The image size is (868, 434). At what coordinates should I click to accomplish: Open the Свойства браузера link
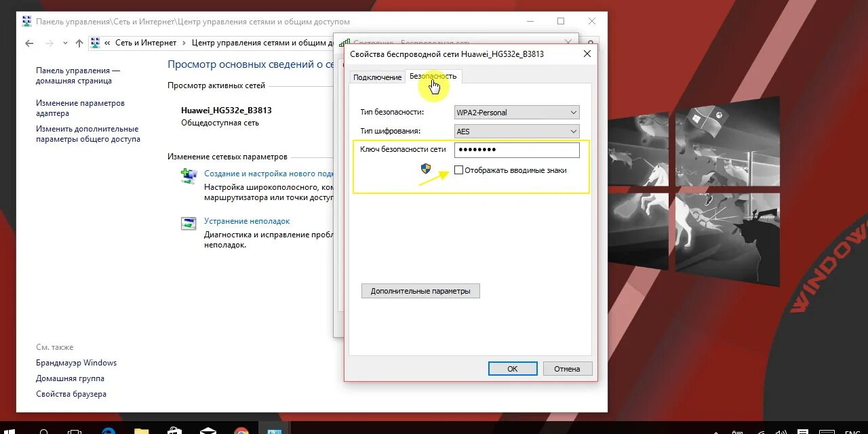[x=71, y=394]
